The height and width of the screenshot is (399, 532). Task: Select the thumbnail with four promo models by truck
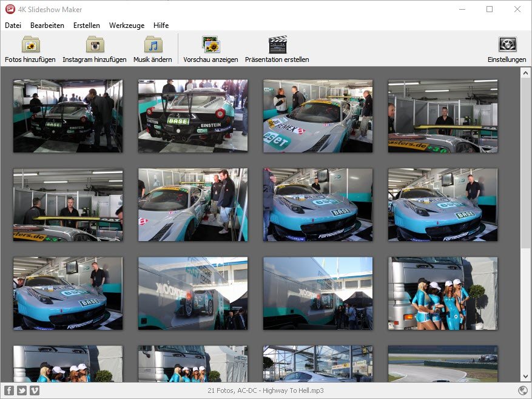click(443, 293)
